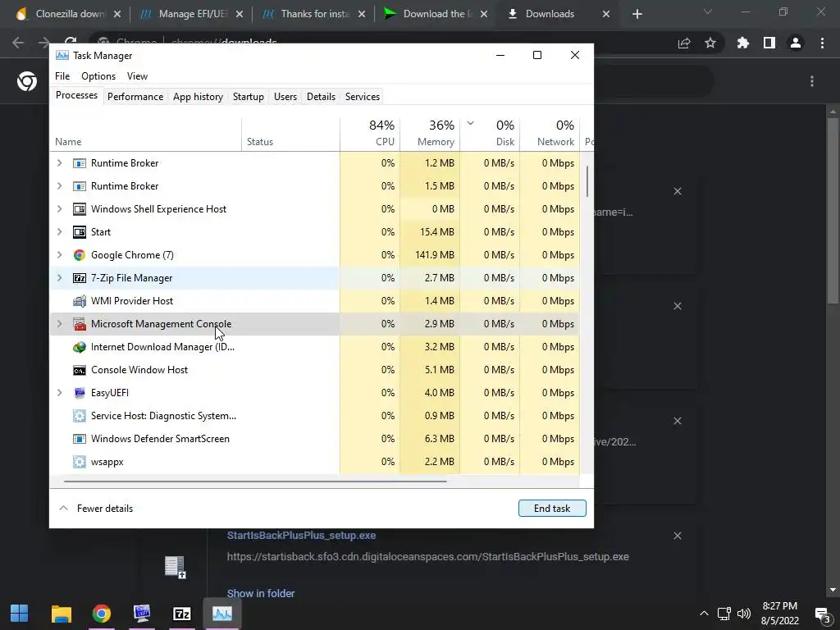Click the Start process icon
840x630 pixels.
point(80,232)
